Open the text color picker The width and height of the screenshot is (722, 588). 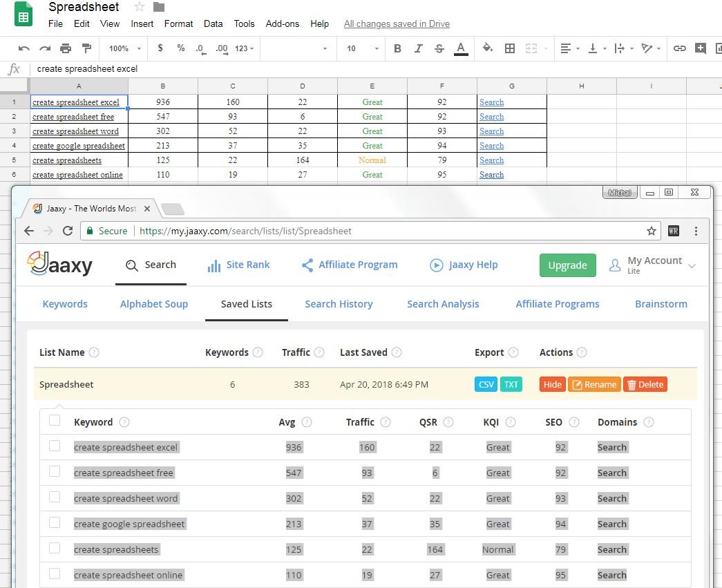click(461, 48)
